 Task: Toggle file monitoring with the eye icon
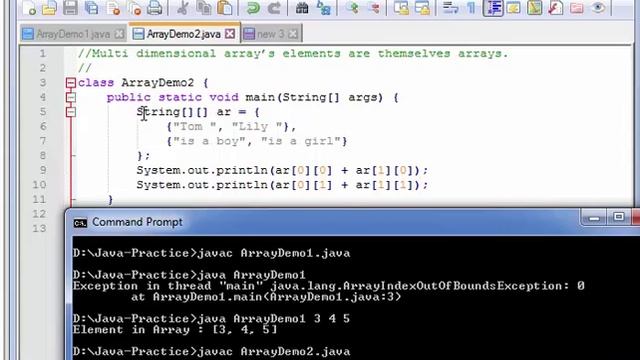598,7
